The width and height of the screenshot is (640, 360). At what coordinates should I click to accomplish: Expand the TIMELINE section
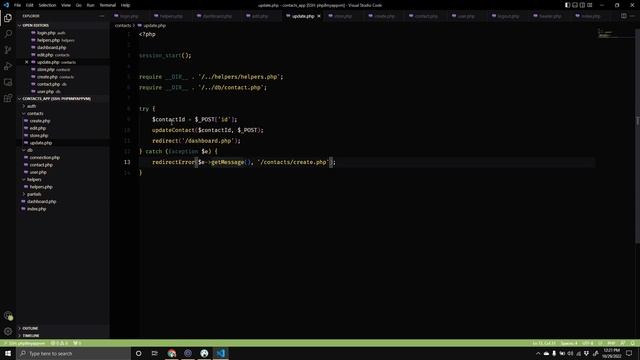[63, 336]
